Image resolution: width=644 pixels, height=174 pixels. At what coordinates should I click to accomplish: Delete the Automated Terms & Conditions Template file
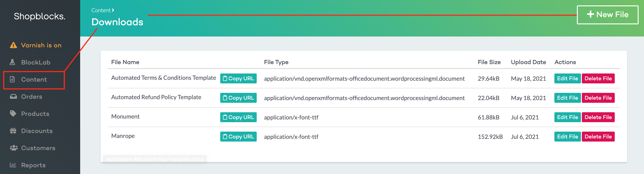pyautogui.click(x=598, y=78)
